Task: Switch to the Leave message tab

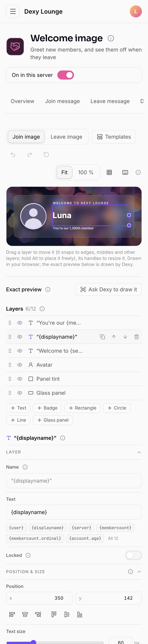Action: (110, 101)
